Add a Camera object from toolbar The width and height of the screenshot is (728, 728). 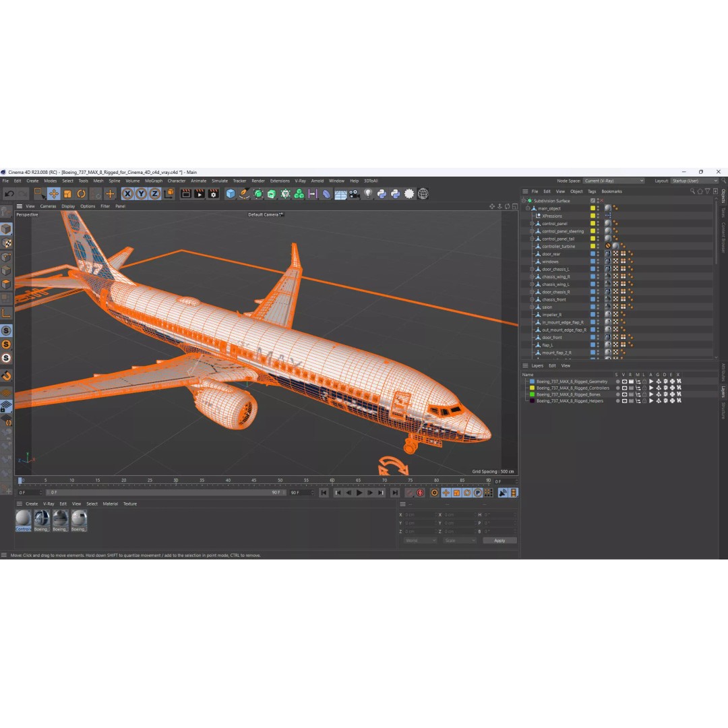(355, 194)
